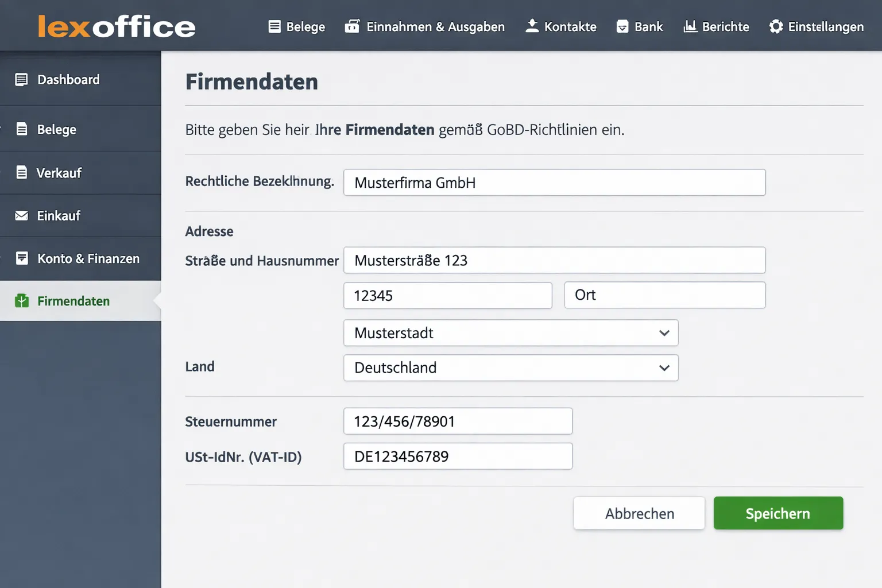Open Einstellungen with the gear icon
Viewport: 882px width, 588px height.
pos(776,25)
